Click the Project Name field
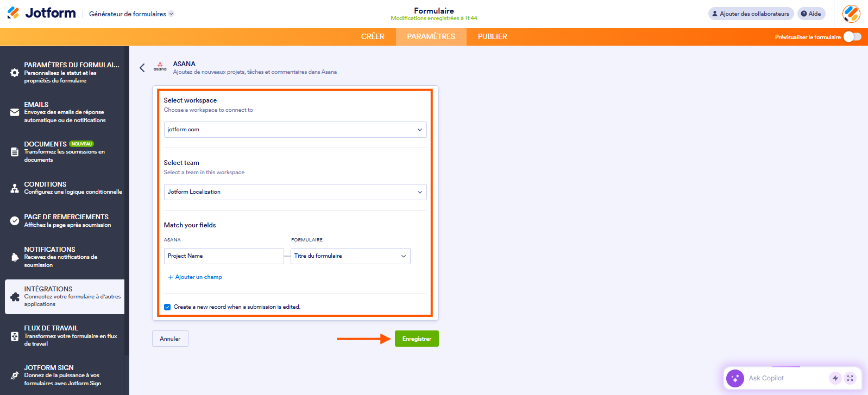868x395 pixels. [224, 256]
